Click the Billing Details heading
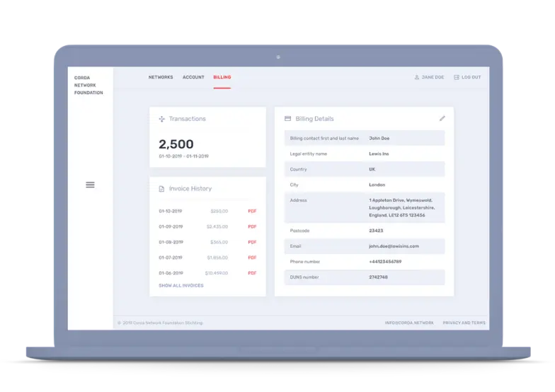Viewport: 555px width, 392px height. 314,119
